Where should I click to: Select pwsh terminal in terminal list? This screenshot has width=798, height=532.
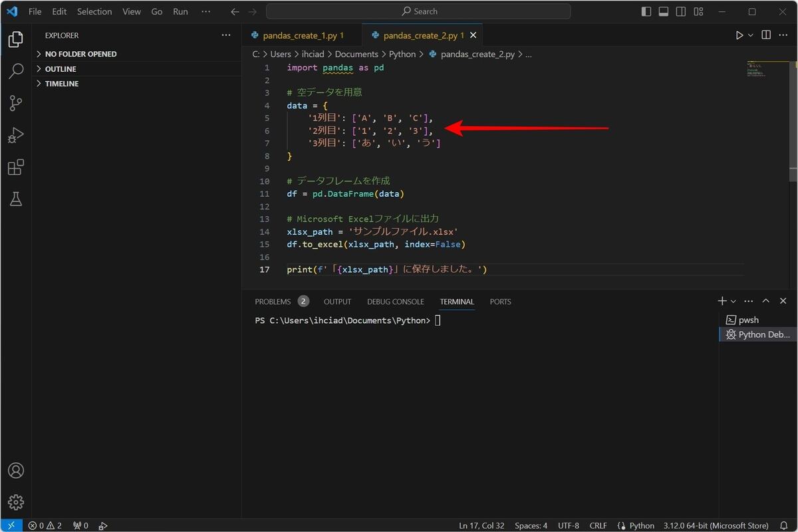click(758, 320)
